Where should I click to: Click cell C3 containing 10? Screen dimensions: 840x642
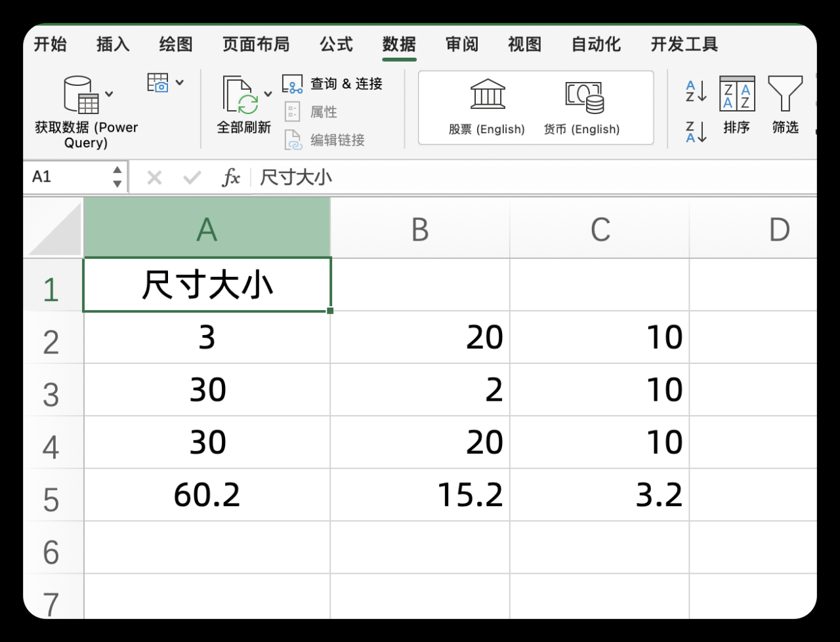point(600,390)
